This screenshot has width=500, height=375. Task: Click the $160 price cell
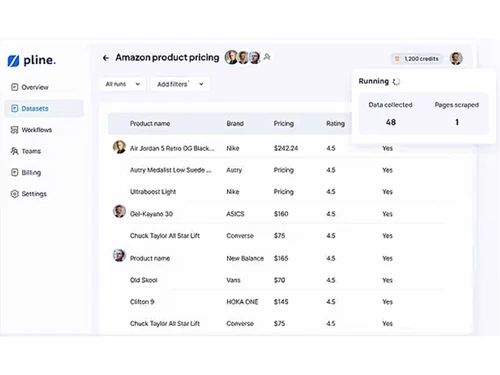(x=281, y=214)
